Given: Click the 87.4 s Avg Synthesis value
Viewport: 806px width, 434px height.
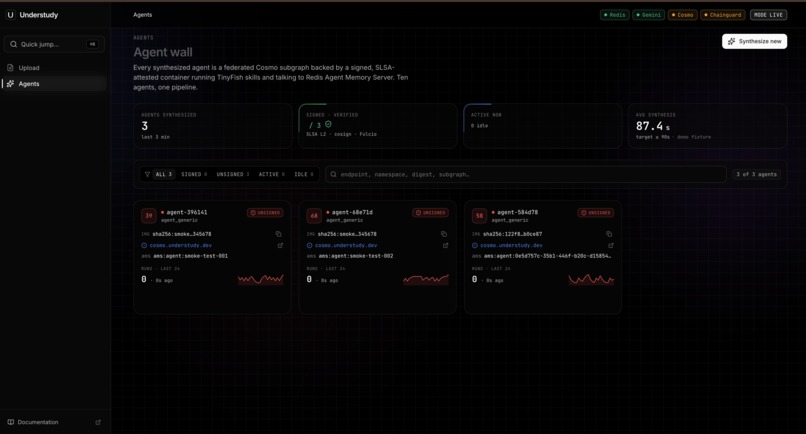Looking at the screenshot, I should click(x=653, y=126).
